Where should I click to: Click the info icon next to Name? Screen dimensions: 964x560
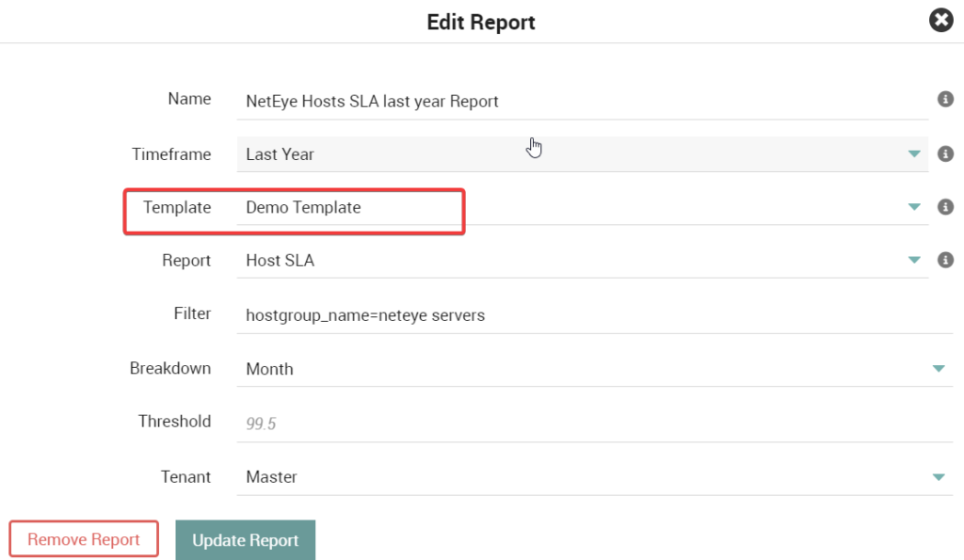point(945,99)
